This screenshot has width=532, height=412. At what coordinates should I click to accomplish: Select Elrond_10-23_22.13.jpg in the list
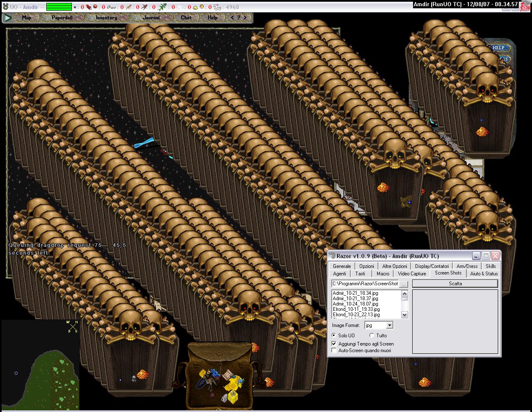pyautogui.click(x=356, y=315)
